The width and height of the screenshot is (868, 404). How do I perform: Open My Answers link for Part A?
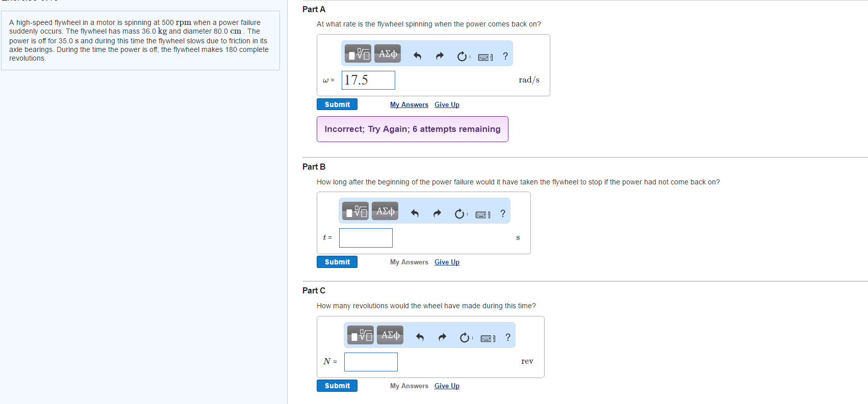(x=409, y=105)
